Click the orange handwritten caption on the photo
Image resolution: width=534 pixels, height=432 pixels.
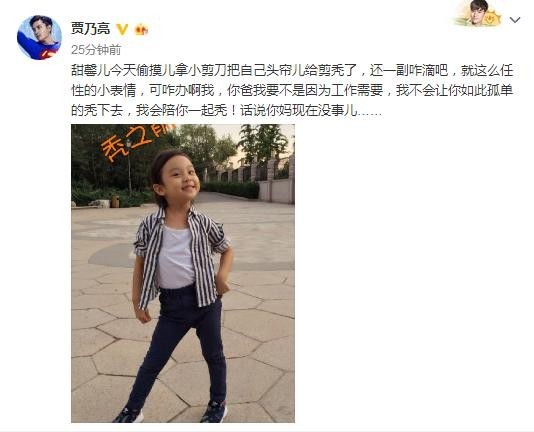coord(136,142)
